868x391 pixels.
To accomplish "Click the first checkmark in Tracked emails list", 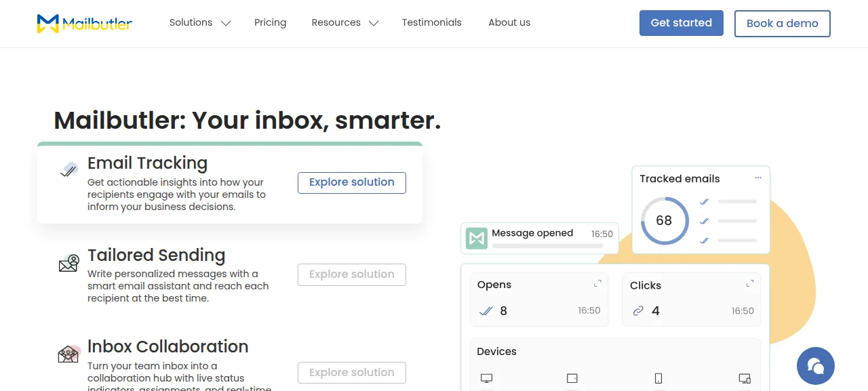I will tap(705, 201).
